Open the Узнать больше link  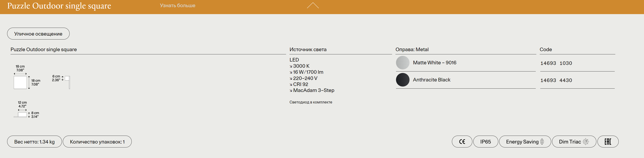177,5
